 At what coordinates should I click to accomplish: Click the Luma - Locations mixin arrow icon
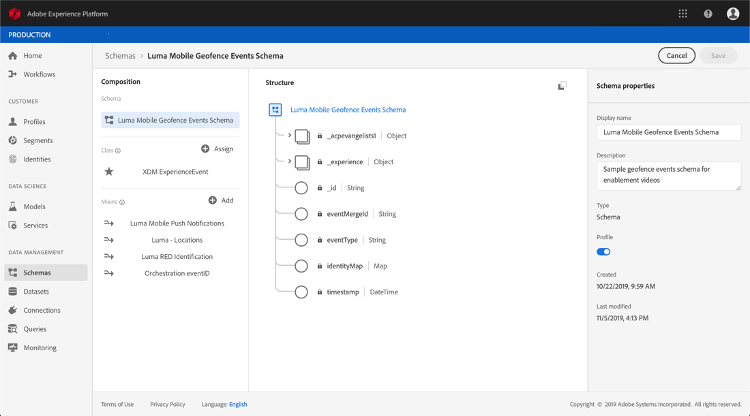point(109,240)
